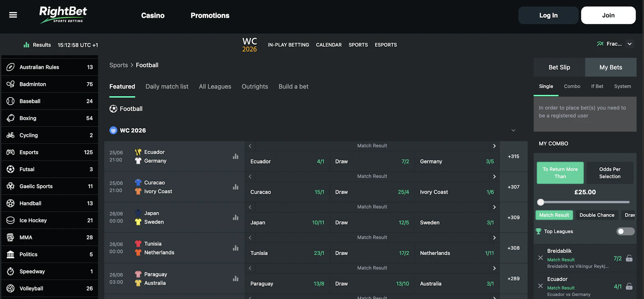Image resolution: width=644 pixels, height=299 pixels.
Task: Bet on Japan at 10/11
Action: tap(287, 223)
